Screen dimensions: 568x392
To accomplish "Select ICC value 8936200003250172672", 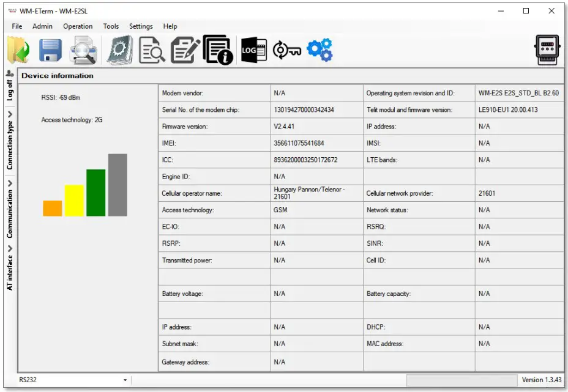I will (306, 160).
